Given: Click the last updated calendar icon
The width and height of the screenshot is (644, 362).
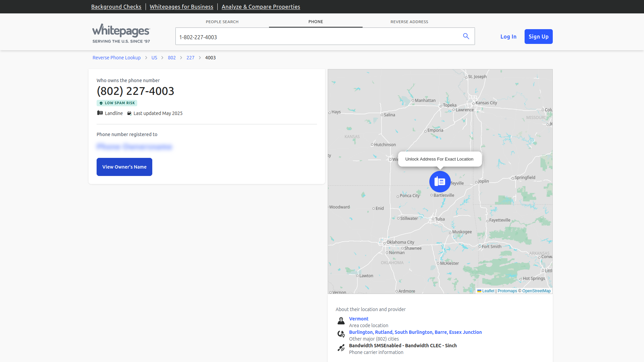Looking at the screenshot, I should [129, 113].
